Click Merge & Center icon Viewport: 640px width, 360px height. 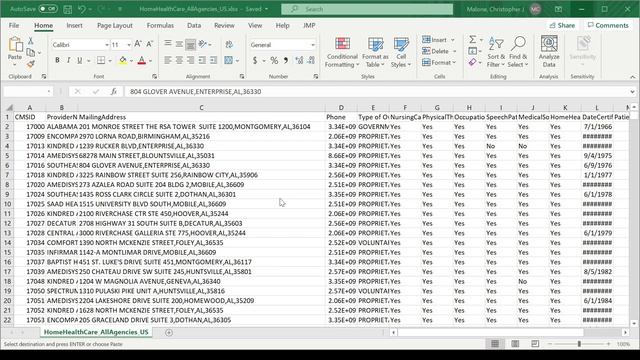pos(228,60)
